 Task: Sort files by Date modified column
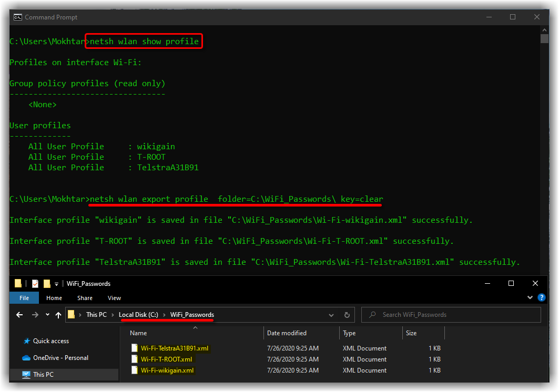(x=287, y=333)
